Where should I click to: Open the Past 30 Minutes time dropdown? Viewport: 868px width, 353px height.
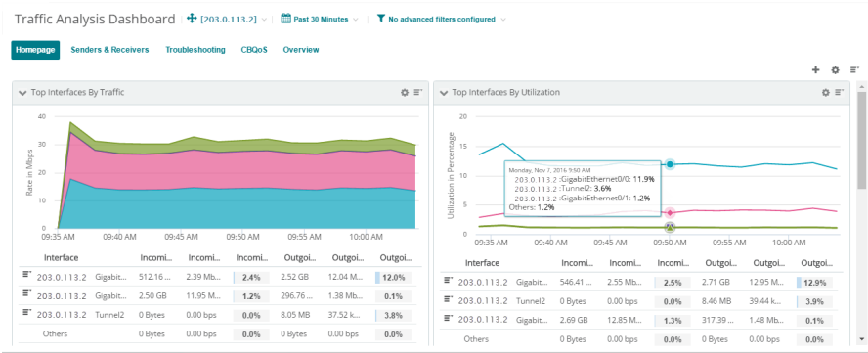click(x=320, y=19)
